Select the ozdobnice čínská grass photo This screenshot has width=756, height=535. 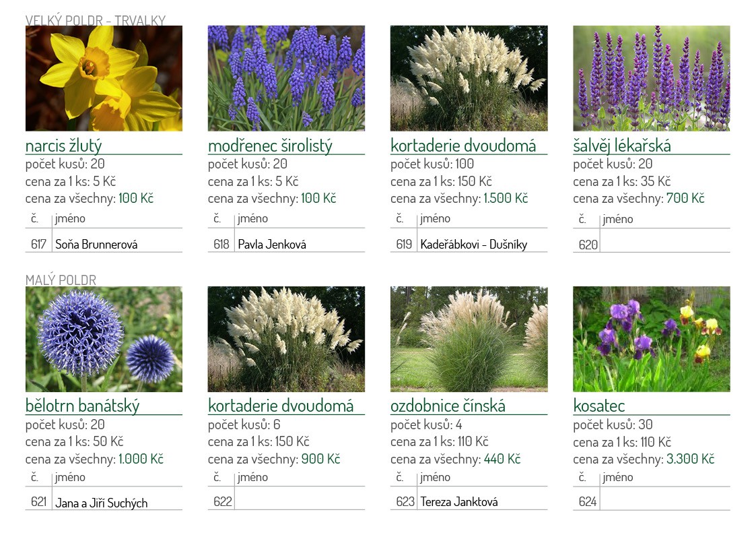click(x=469, y=339)
